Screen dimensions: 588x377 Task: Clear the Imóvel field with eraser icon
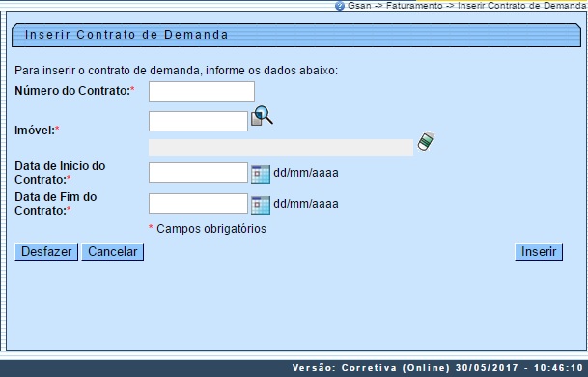point(426,141)
